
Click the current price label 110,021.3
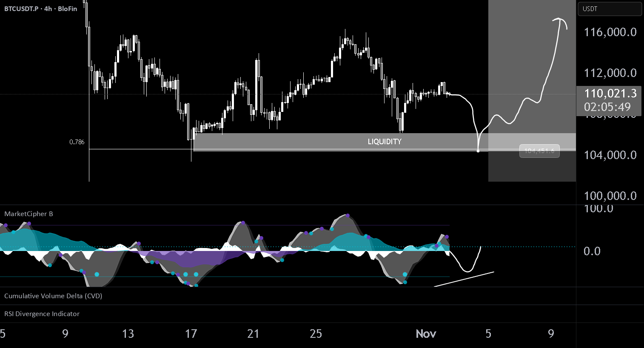[x=610, y=94]
